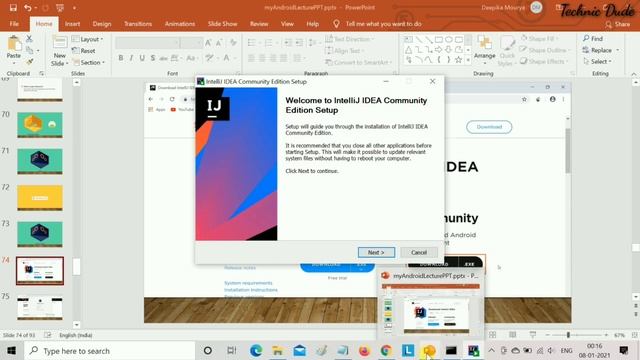Click the English (India) status bar language
This screenshot has height=360, width=640.
[x=76, y=335]
